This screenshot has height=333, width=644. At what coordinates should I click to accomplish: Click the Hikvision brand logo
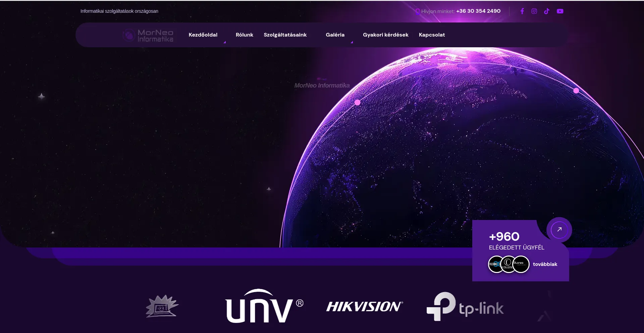365,307
